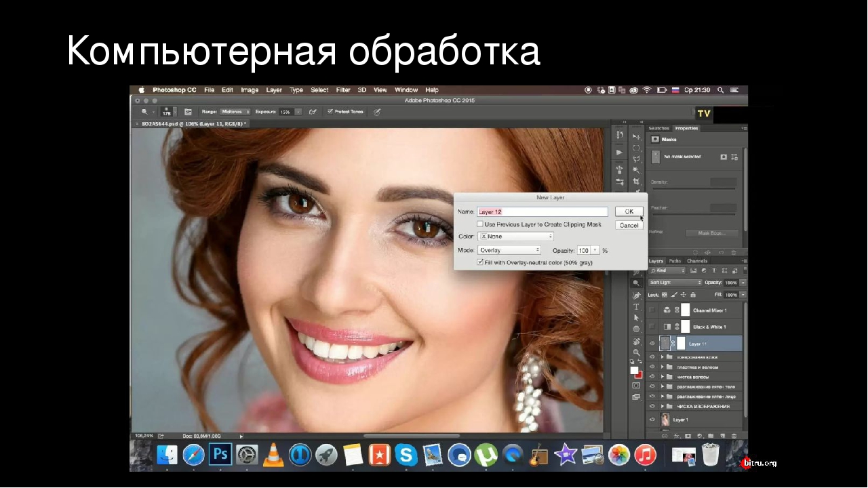Click Cancel in the New Layer dialog
This screenshot has height=488, width=868.
point(629,225)
